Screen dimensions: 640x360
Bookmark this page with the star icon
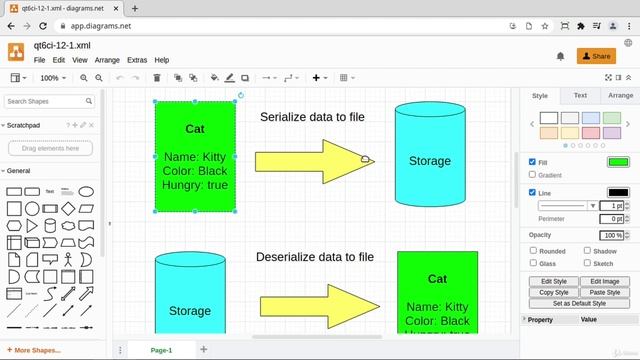[x=544, y=26]
